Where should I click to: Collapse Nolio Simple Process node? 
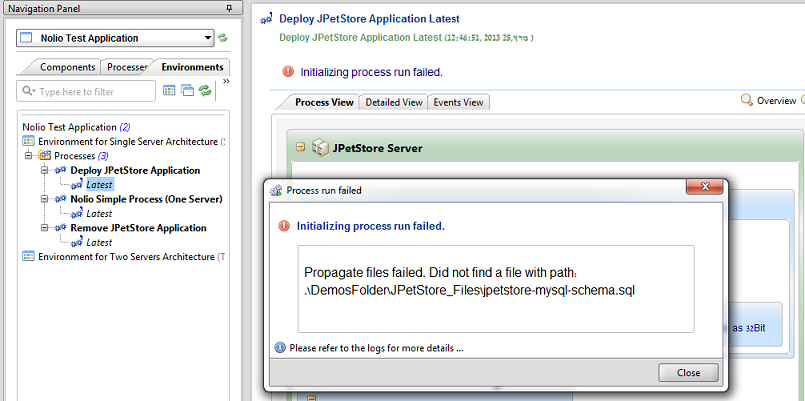(45, 199)
